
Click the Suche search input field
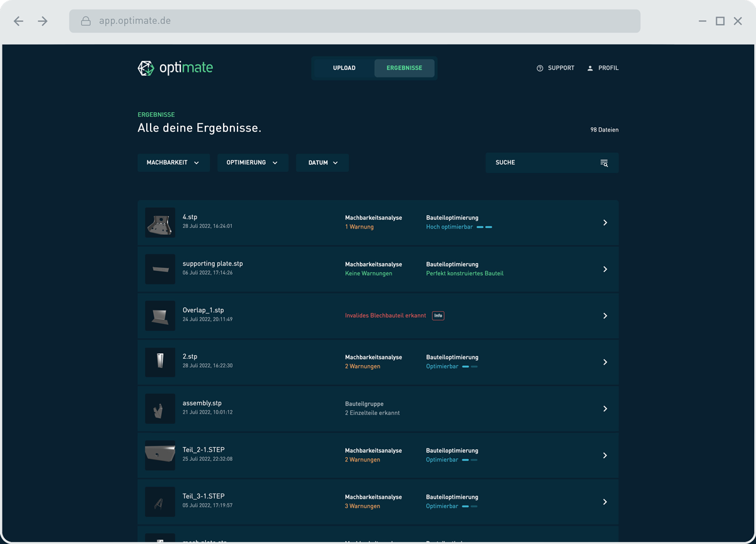[x=542, y=162]
